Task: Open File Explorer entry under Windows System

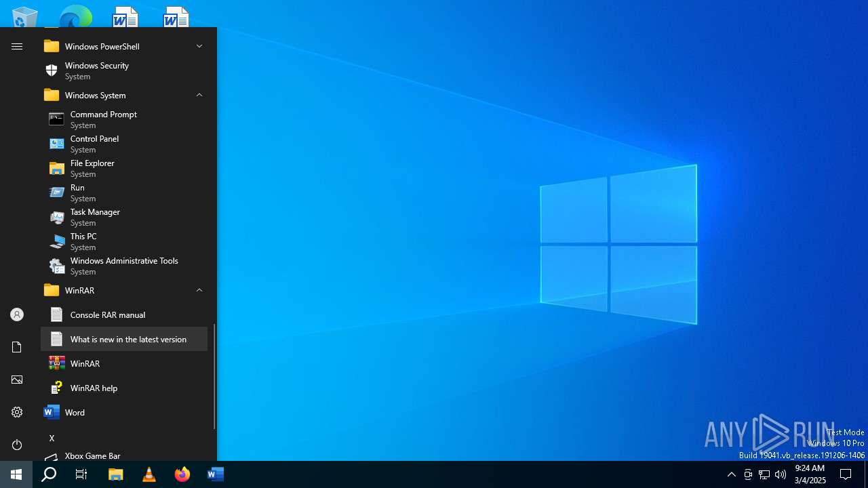Action: pyautogui.click(x=124, y=168)
